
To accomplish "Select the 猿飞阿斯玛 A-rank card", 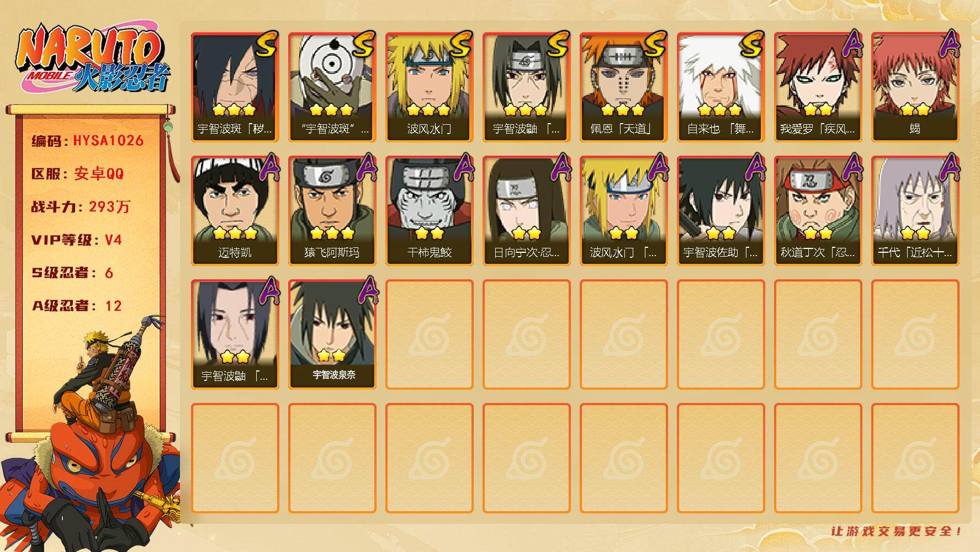I will point(332,211).
